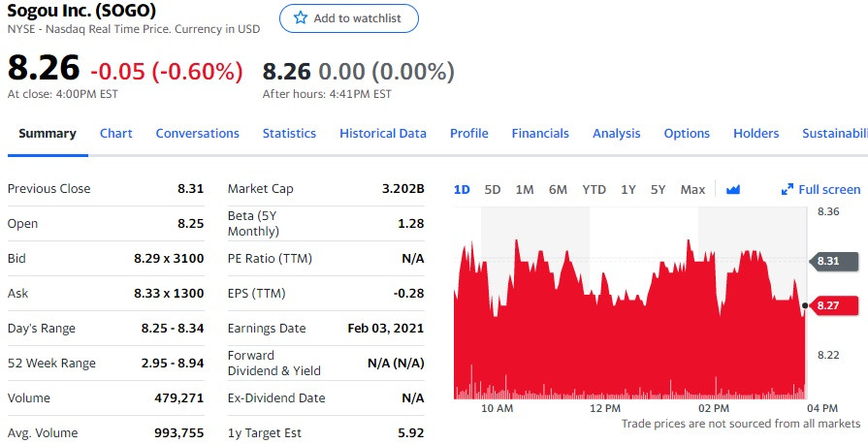Switch chart range to 5D
The image size is (868, 444).
(x=492, y=190)
